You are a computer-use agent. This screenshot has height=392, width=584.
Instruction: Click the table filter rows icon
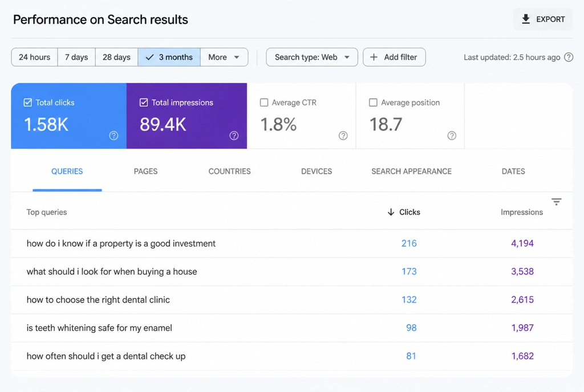click(x=557, y=202)
